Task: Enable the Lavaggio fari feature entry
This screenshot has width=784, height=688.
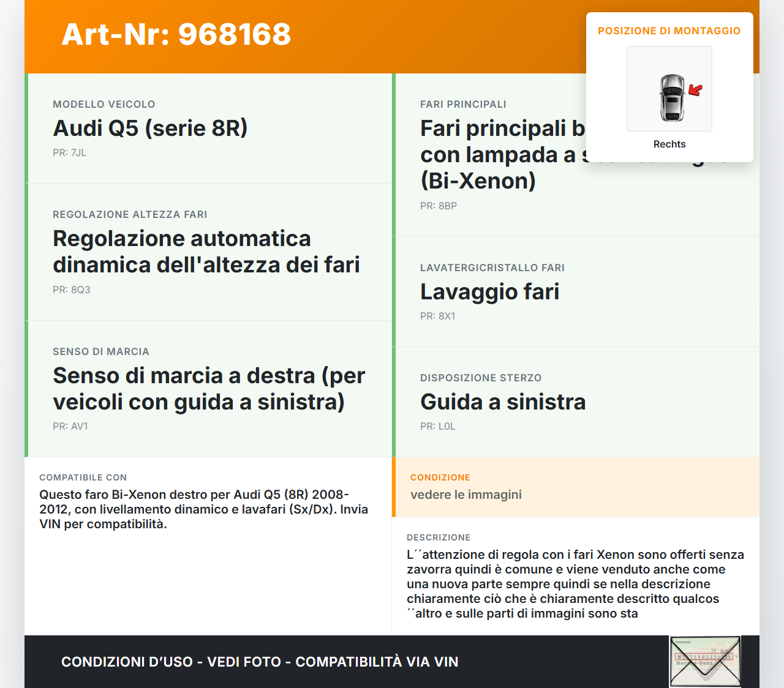Action: click(490, 292)
